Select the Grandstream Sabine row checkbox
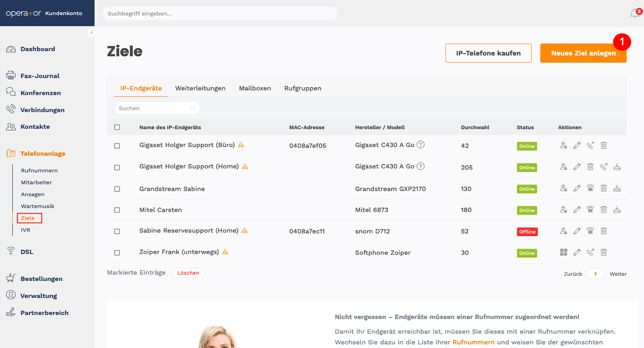This screenshot has height=348, width=644. 117,189
